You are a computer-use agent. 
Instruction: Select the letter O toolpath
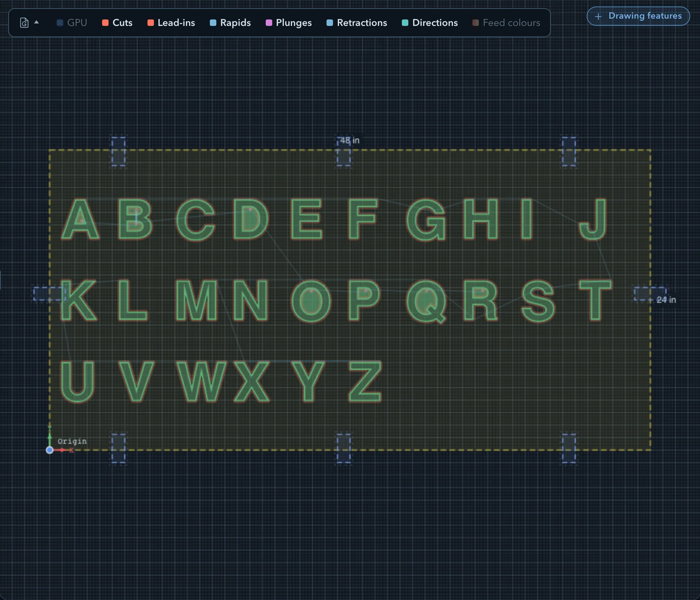[311, 301]
